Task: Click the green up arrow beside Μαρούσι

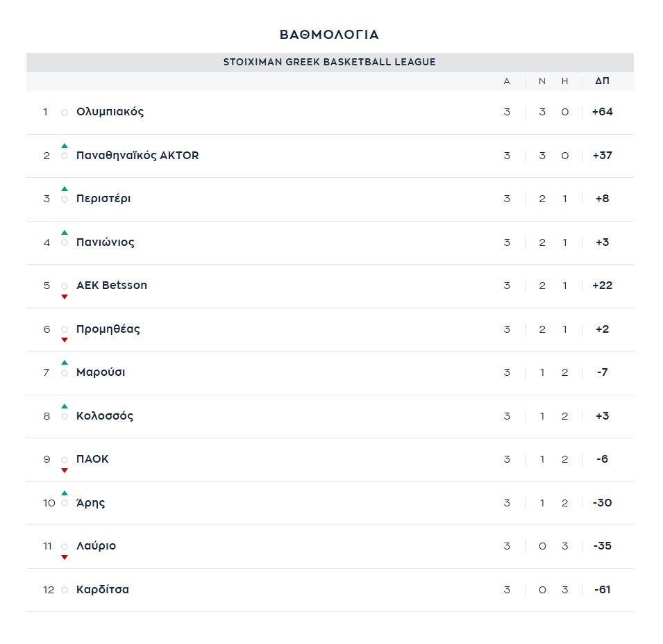Action: pos(65,363)
